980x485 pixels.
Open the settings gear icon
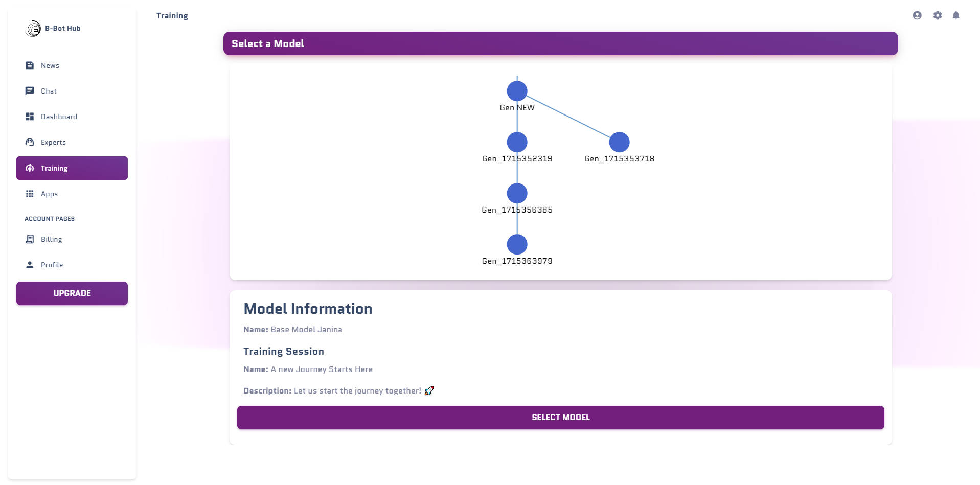pyautogui.click(x=938, y=15)
